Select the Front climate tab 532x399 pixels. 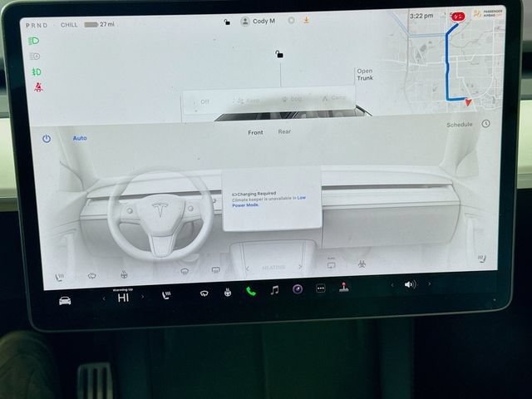coord(255,133)
